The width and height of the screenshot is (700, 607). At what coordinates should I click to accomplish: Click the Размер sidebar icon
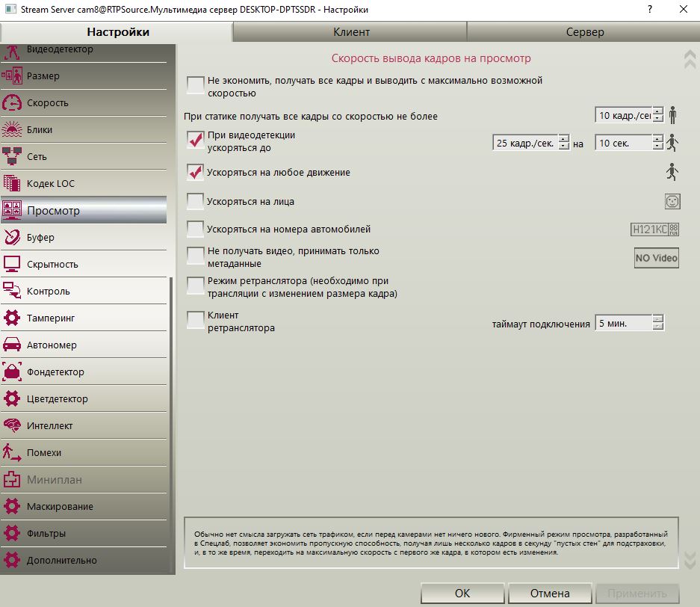(x=12, y=76)
